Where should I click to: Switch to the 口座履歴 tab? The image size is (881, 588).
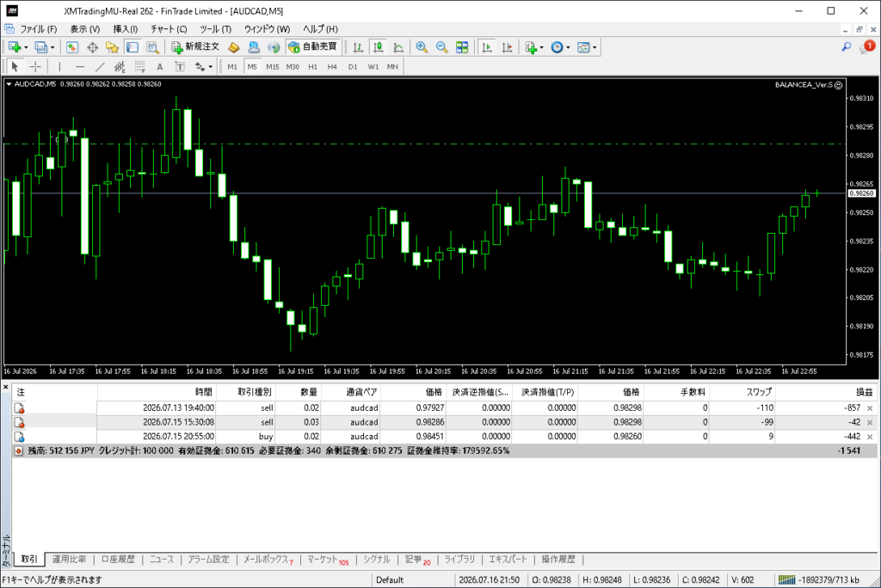[x=118, y=560]
